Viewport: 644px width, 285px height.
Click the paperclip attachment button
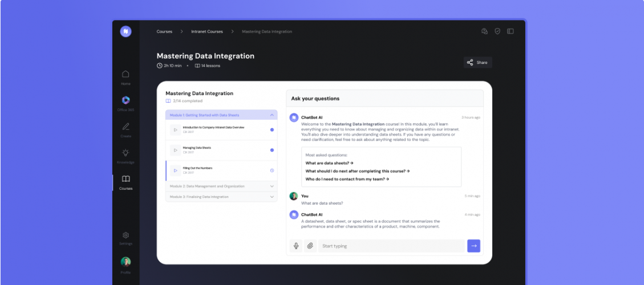(310, 246)
